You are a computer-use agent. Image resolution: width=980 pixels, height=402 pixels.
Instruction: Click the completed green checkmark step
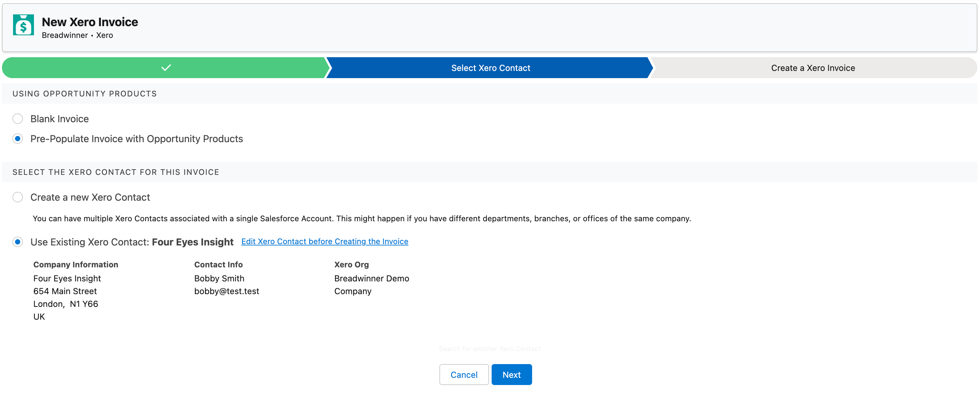(x=166, y=68)
